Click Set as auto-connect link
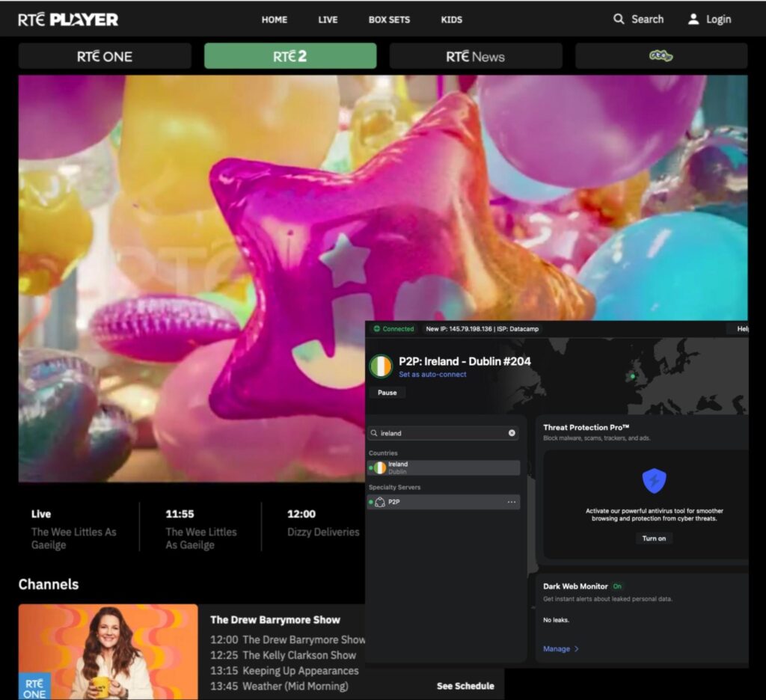Screen dimensions: 766x700 [432, 374]
